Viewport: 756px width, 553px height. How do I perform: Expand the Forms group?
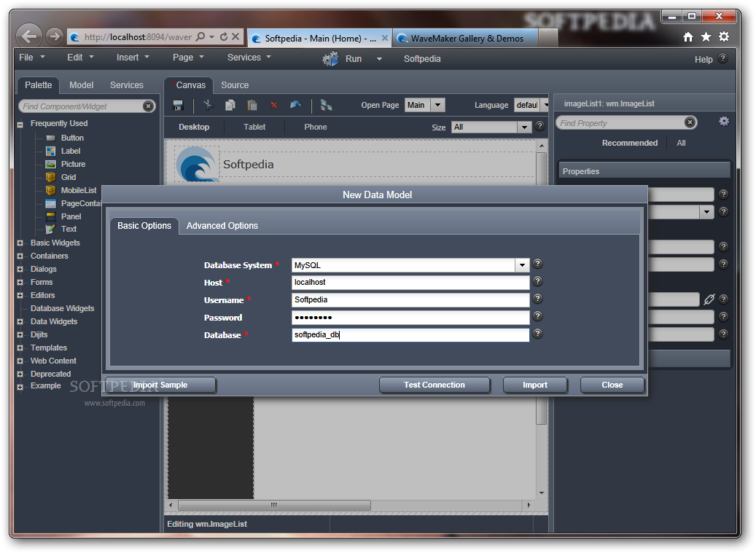[x=20, y=282]
